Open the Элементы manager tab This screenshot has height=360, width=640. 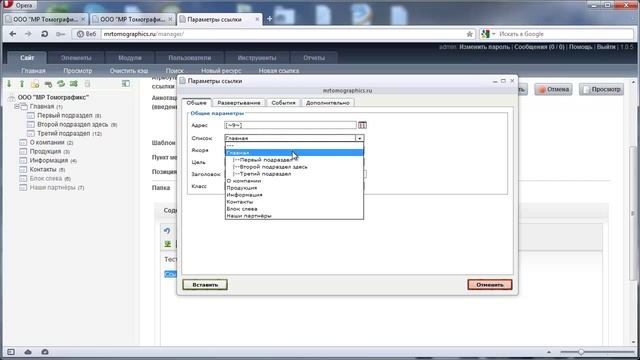pyautogui.click(x=76, y=58)
